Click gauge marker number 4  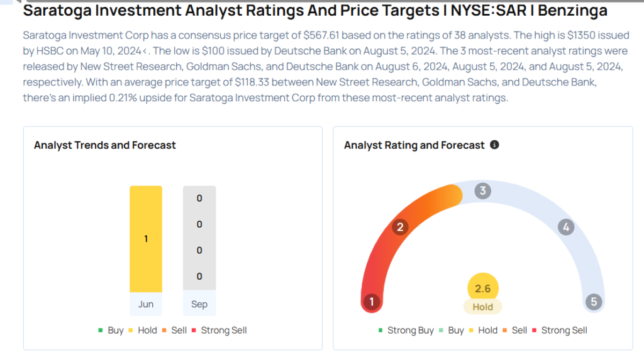coord(566,227)
